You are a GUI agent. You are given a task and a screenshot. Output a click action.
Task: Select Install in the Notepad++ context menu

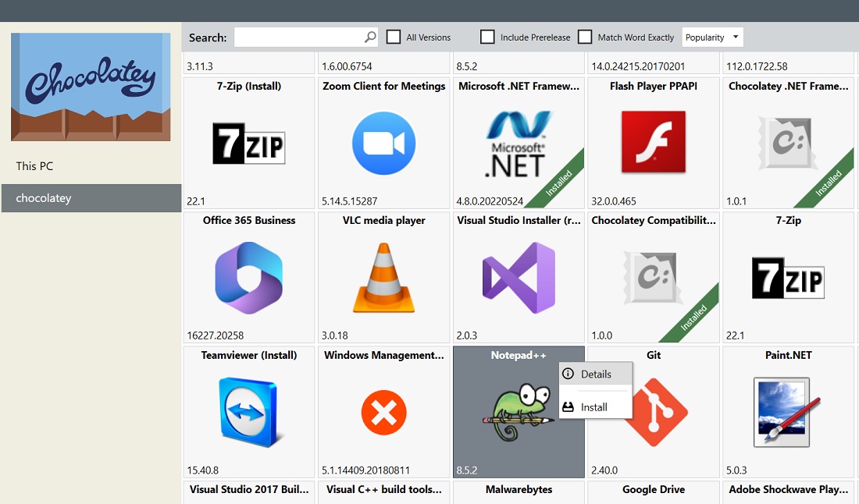pos(595,406)
